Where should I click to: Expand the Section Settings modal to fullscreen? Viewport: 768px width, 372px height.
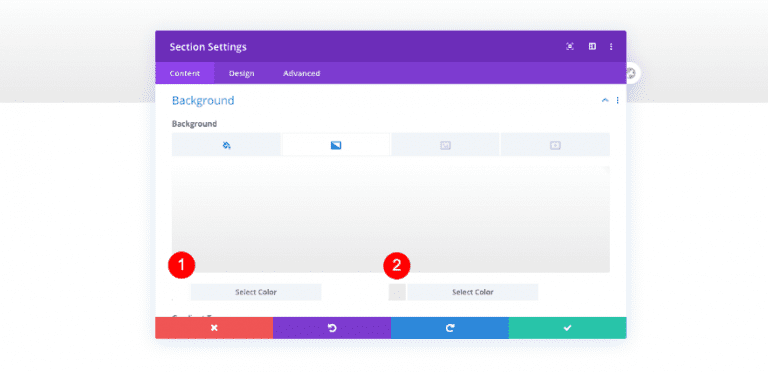click(570, 46)
